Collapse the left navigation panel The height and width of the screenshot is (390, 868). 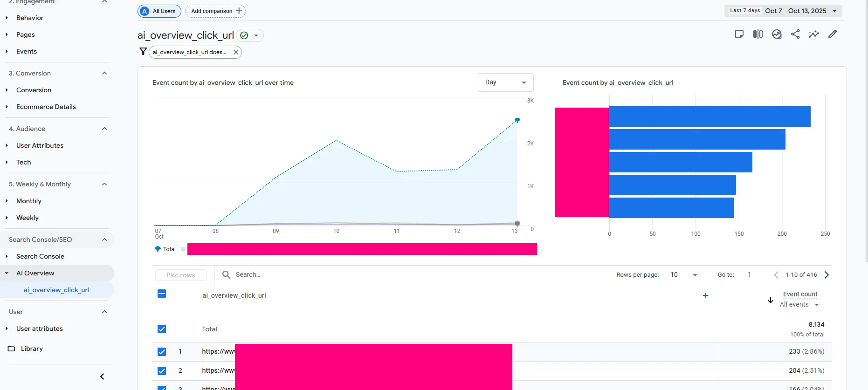tap(102, 376)
